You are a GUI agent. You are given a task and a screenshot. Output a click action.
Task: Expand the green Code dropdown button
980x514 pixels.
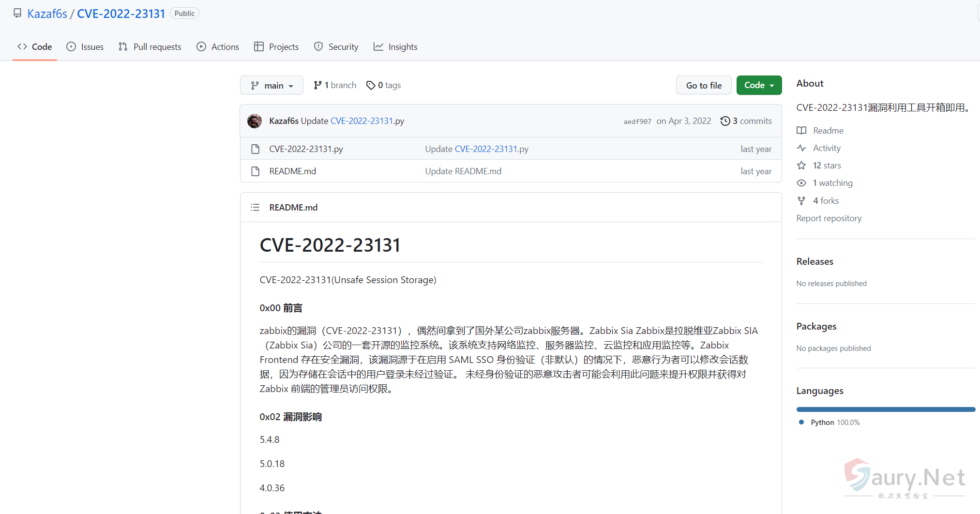click(759, 85)
